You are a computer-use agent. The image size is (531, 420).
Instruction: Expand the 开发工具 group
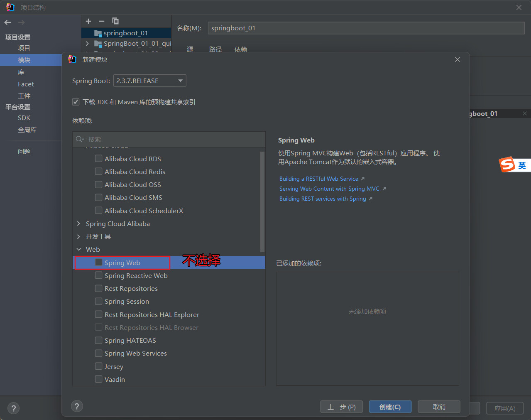[x=78, y=236]
